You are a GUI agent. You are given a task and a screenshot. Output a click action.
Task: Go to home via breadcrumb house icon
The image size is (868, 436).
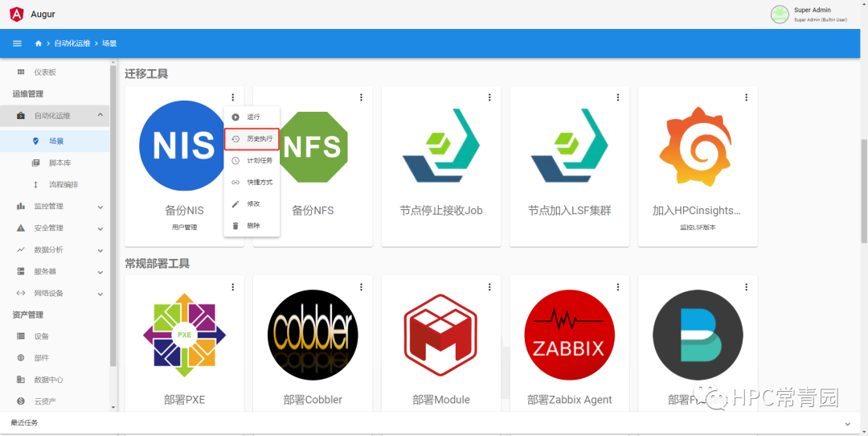coord(39,43)
